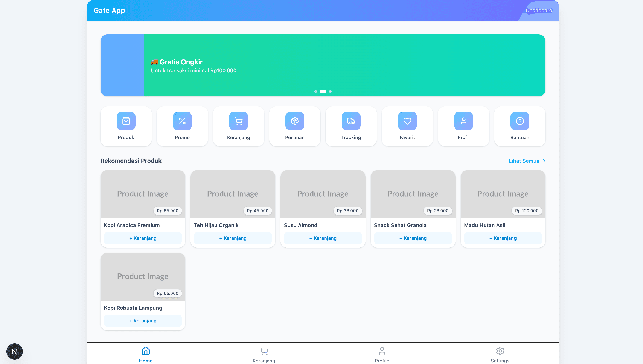Click the active carousel position indicator

[x=323, y=91]
